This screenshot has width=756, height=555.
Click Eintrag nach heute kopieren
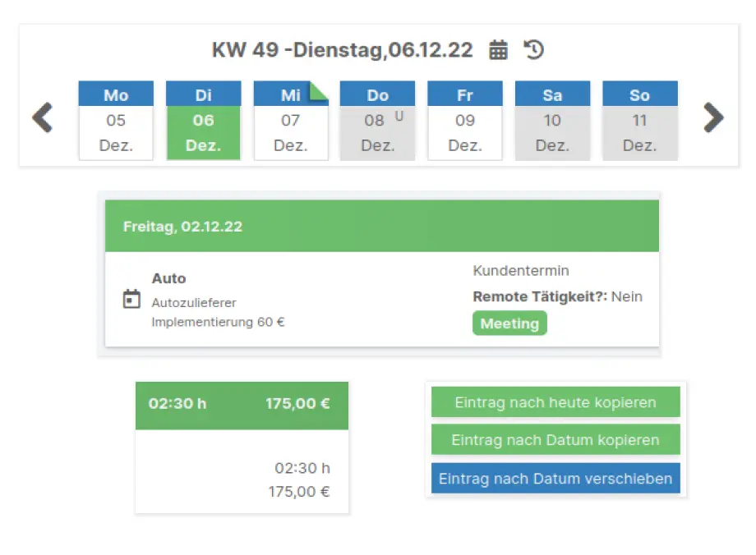point(555,402)
